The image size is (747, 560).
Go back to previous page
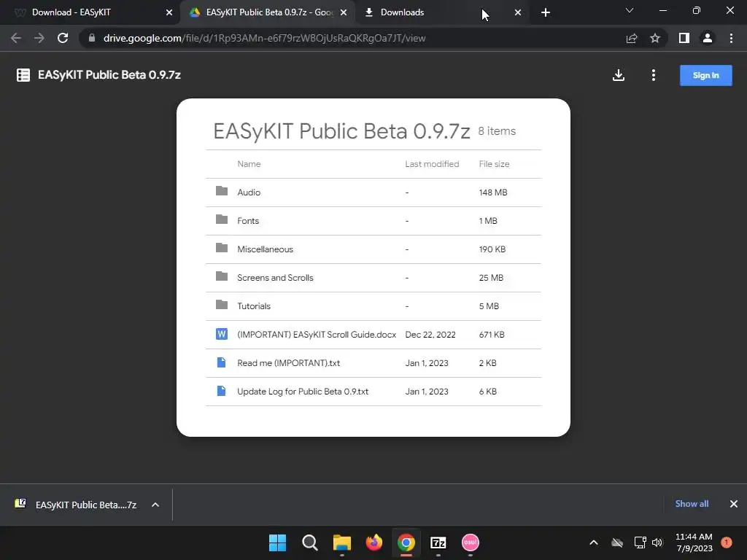16,38
